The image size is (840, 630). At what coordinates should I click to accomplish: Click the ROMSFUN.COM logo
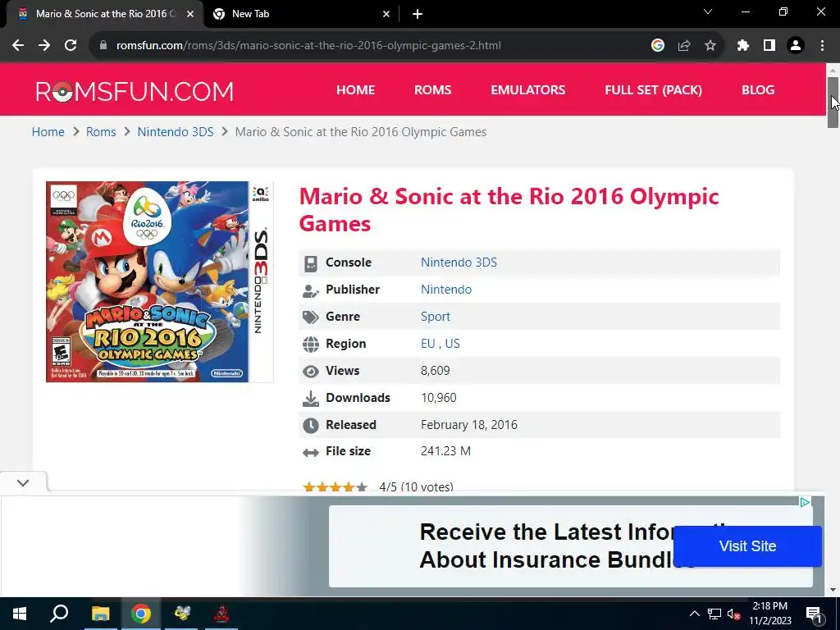click(x=135, y=91)
